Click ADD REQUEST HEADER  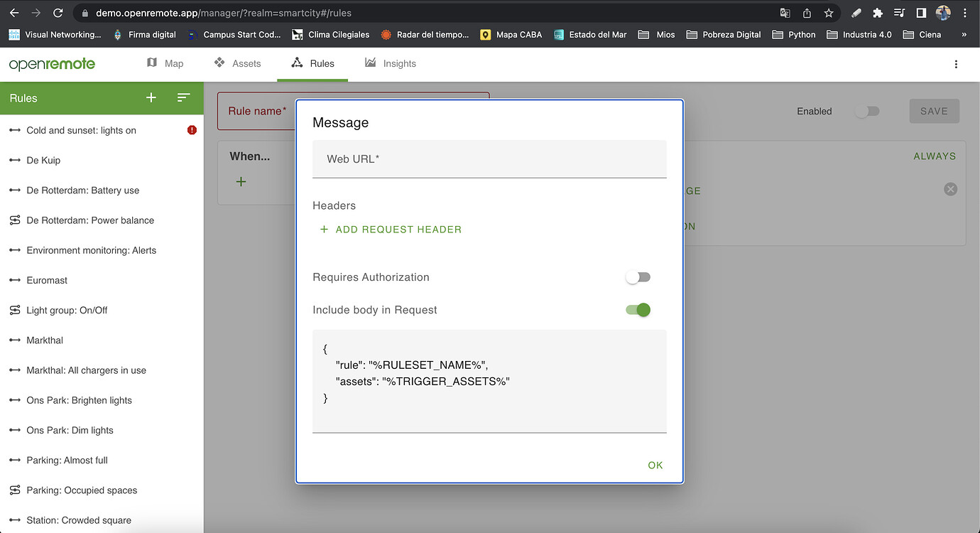pos(390,230)
